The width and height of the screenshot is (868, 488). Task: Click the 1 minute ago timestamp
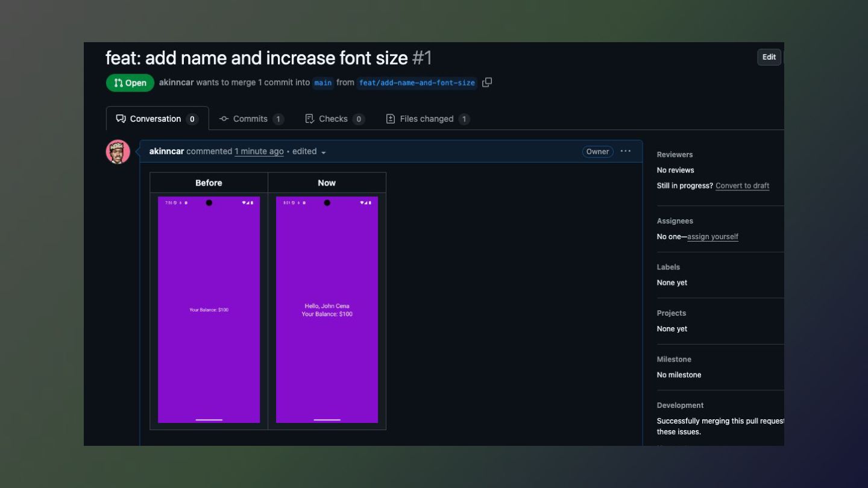pos(259,151)
